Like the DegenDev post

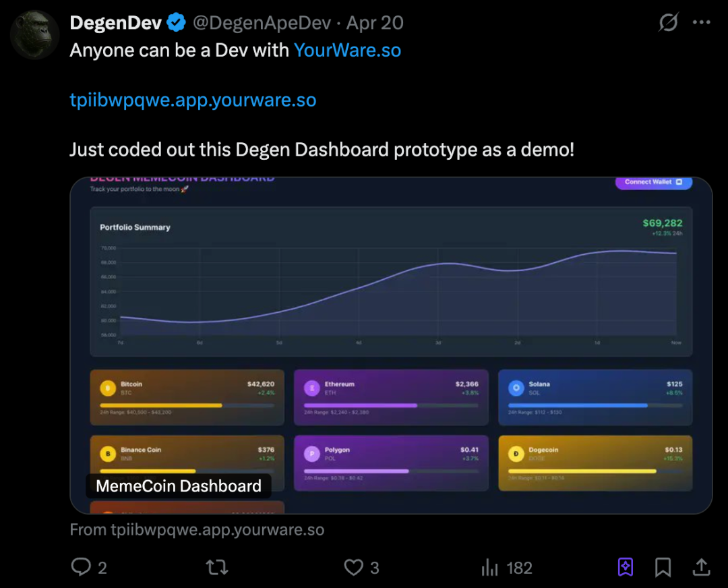click(354, 567)
